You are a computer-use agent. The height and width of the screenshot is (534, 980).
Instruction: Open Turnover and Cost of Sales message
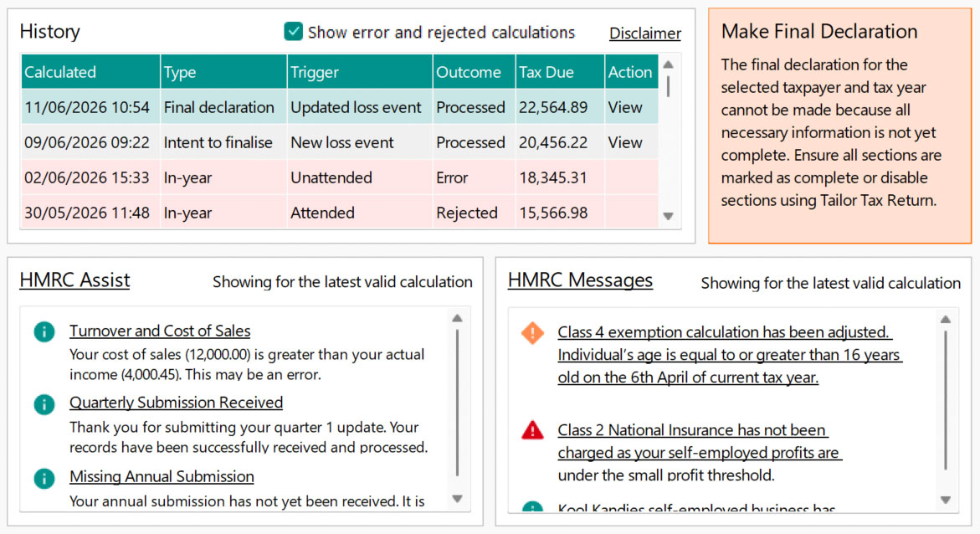click(x=160, y=331)
